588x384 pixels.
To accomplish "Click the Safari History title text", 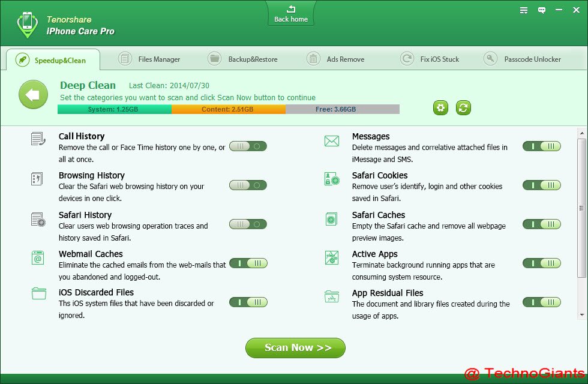I will [x=85, y=215].
